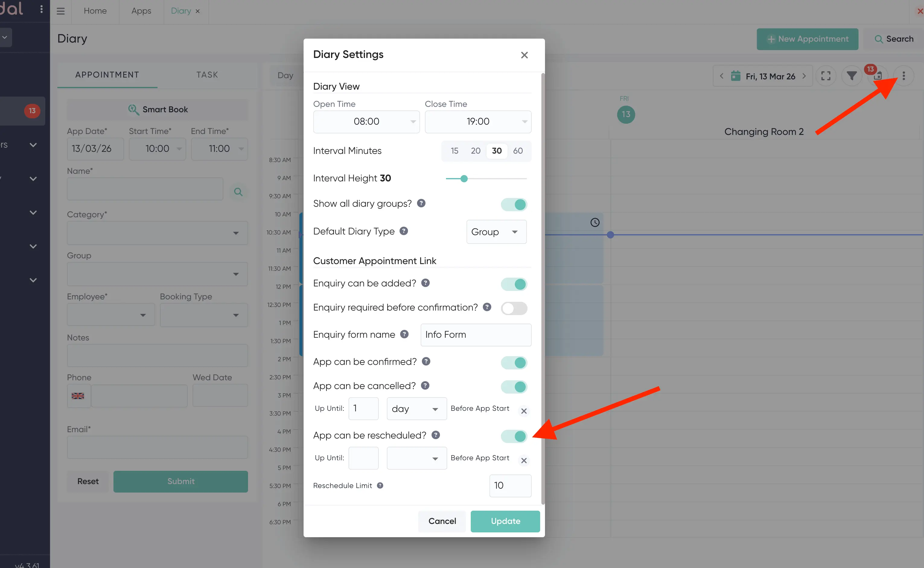Clear the cancellation Up Until row
This screenshot has width=924, height=568.
click(x=524, y=411)
